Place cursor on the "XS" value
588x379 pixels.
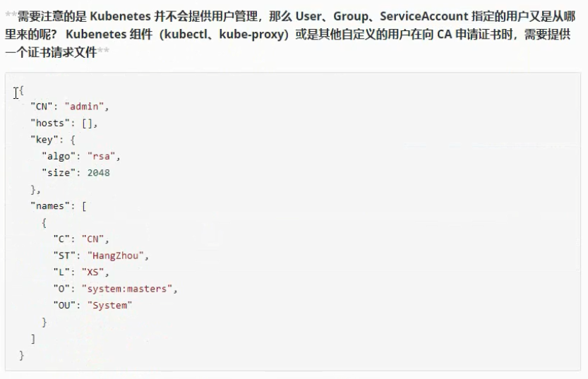[94, 272]
